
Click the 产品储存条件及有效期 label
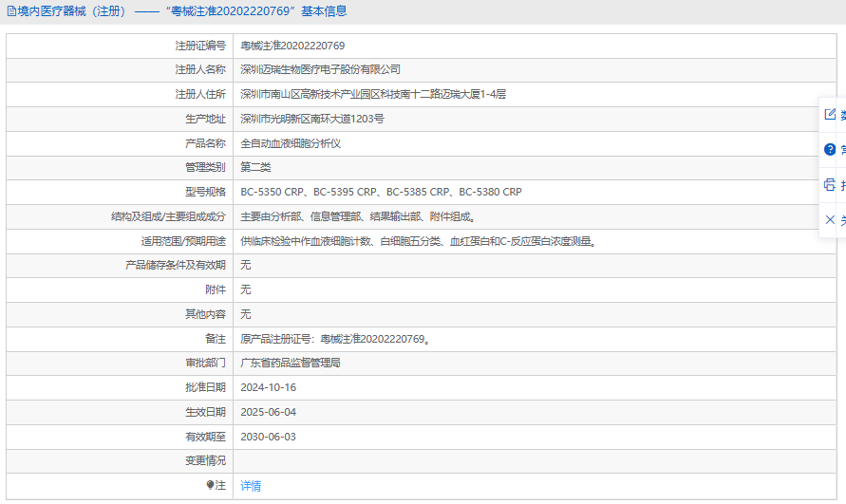pos(176,265)
